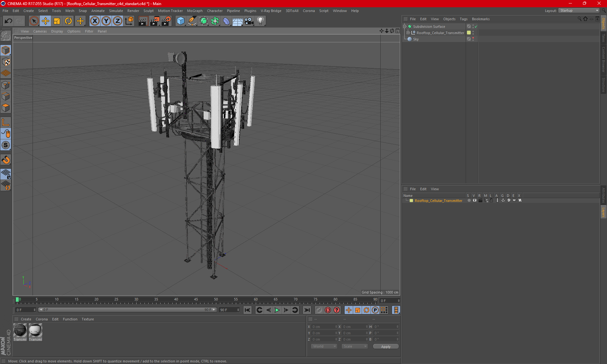This screenshot has width=607, height=364.
Task: Select the Live Selection tool
Action: point(34,21)
